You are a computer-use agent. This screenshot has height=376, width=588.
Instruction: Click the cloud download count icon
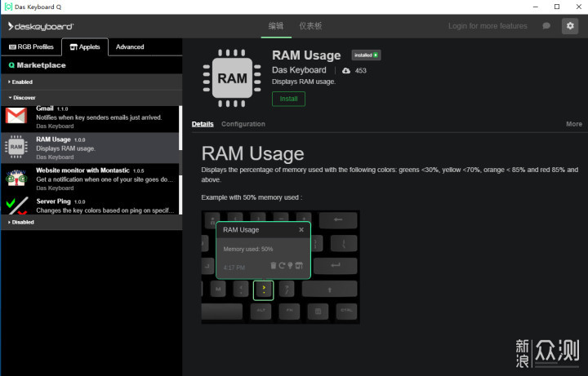pyautogui.click(x=346, y=71)
